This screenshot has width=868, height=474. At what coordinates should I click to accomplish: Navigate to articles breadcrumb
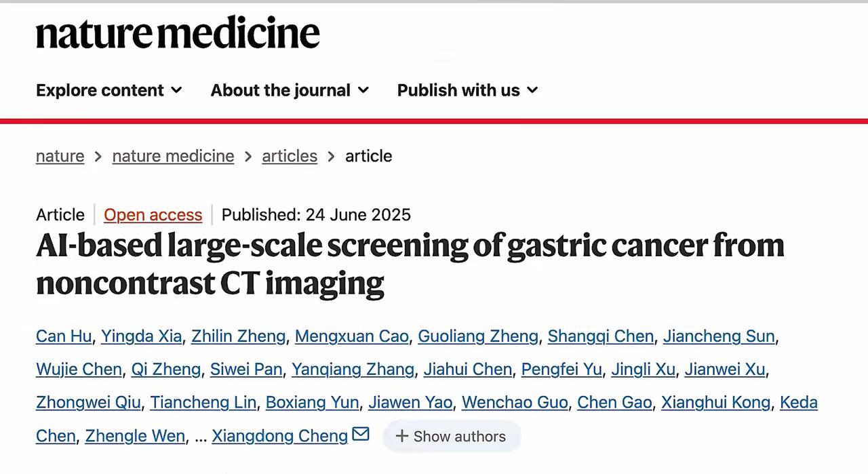click(x=290, y=156)
